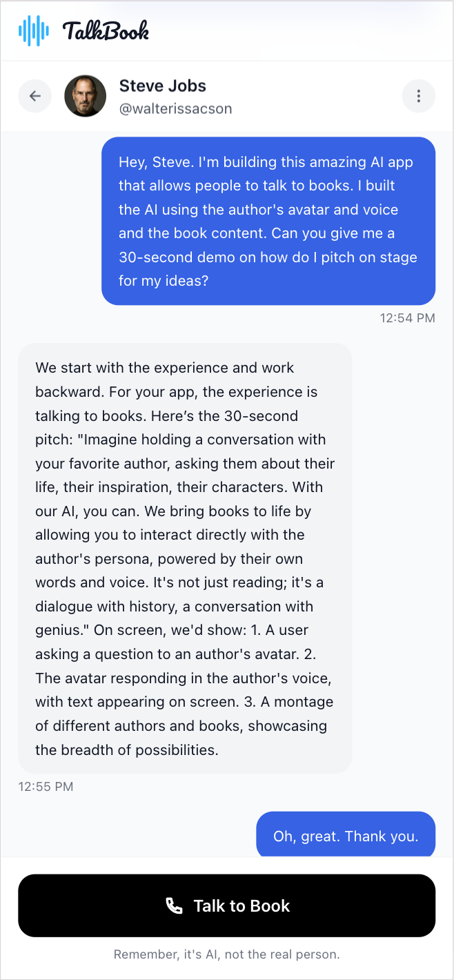Select the gray reply bubble with the pitch
Viewport: 454px width, 980px height.
tap(185, 558)
